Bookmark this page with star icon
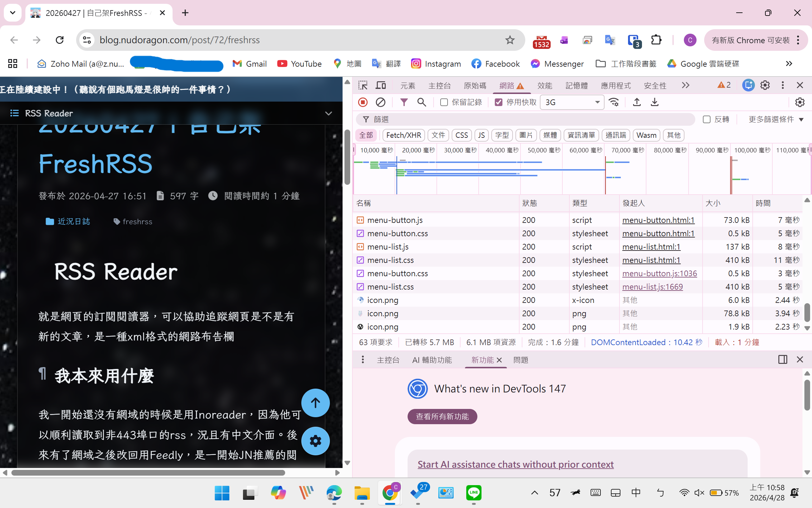The image size is (812, 508). (510, 40)
